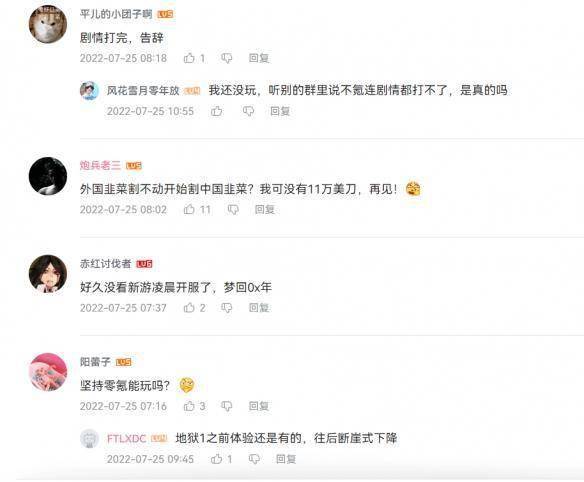Screen dimensions: 584x482
Task: Like 风花雪月零年放's reply
Action: [216, 111]
